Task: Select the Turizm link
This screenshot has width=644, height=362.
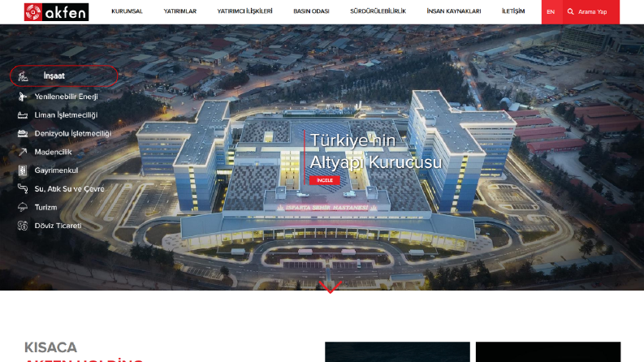Action: click(x=45, y=207)
